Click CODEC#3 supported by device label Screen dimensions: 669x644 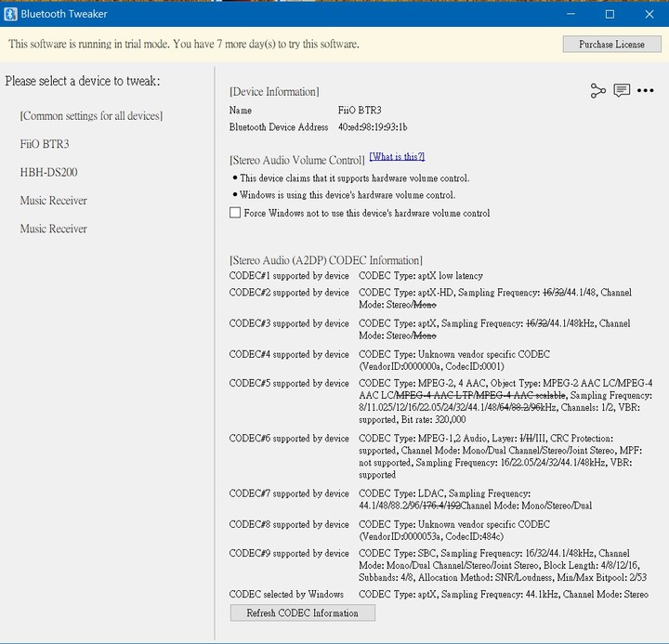(x=289, y=323)
